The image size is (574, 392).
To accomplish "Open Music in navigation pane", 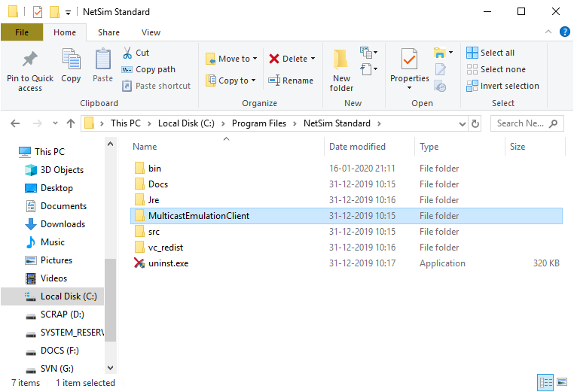I will 44,242.
